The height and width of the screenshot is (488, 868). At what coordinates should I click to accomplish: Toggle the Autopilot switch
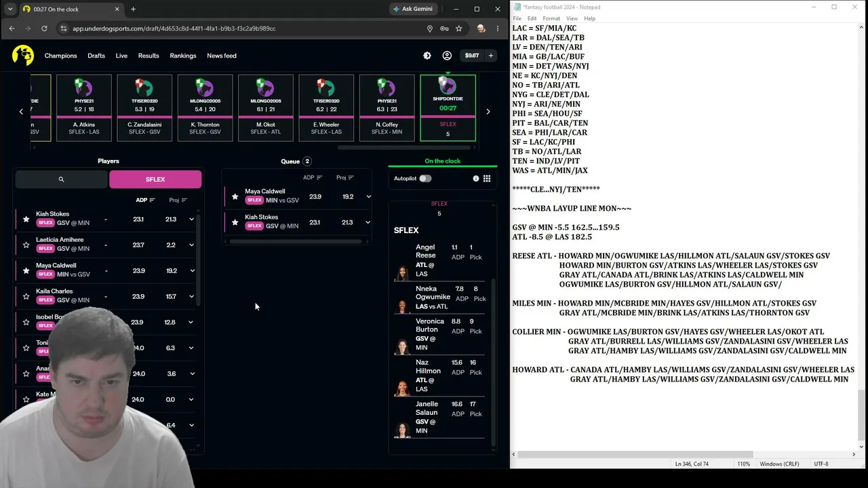click(425, 178)
